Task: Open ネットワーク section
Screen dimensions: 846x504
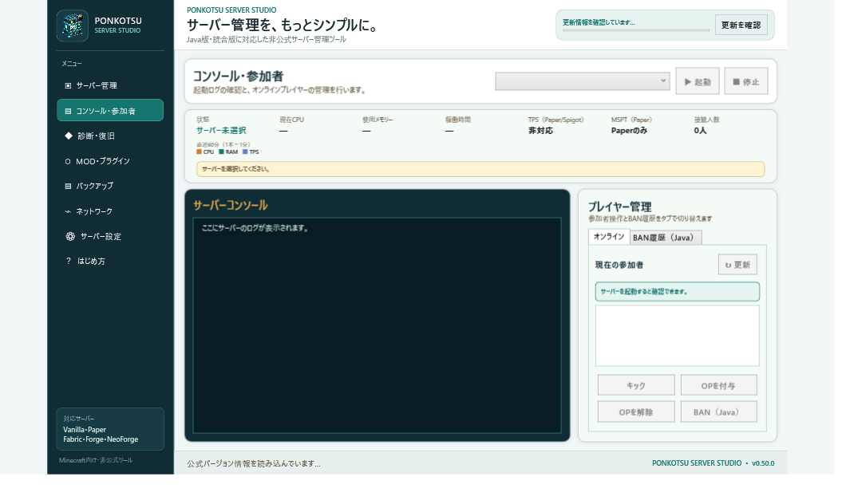Action: pos(110,211)
